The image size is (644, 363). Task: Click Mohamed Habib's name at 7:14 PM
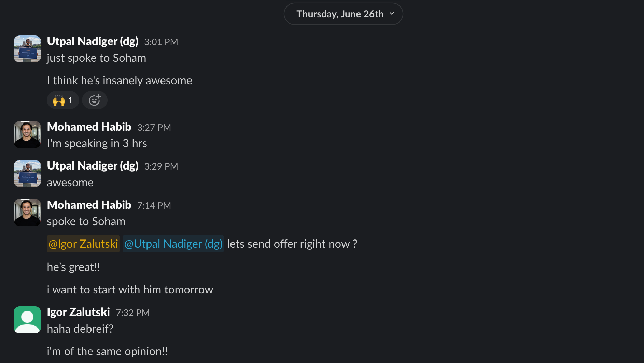[x=89, y=205]
